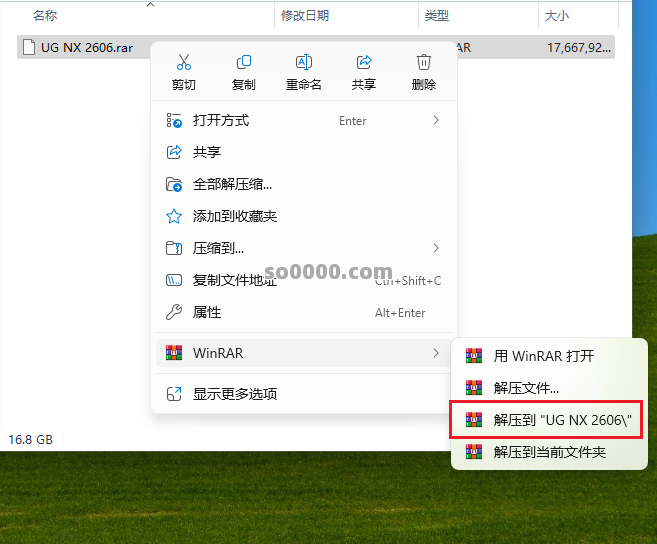This screenshot has height=544, width=657.
Task: Sort by the '类型' column header
Action: (x=437, y=16)
